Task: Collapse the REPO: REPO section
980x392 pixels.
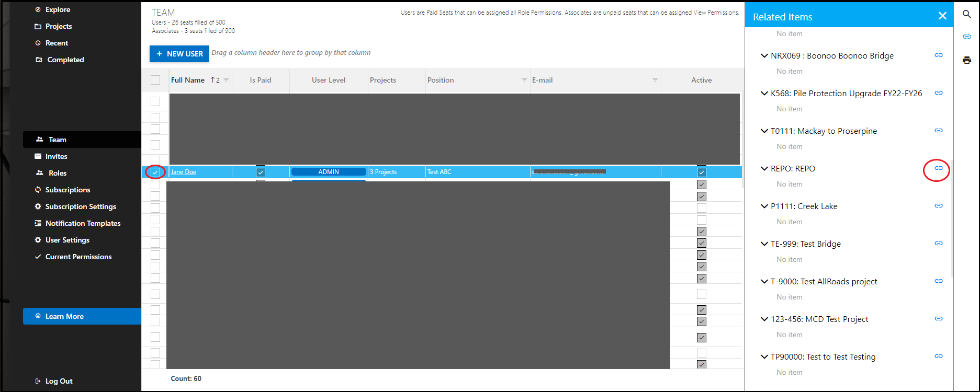Action: pos(764,169)
